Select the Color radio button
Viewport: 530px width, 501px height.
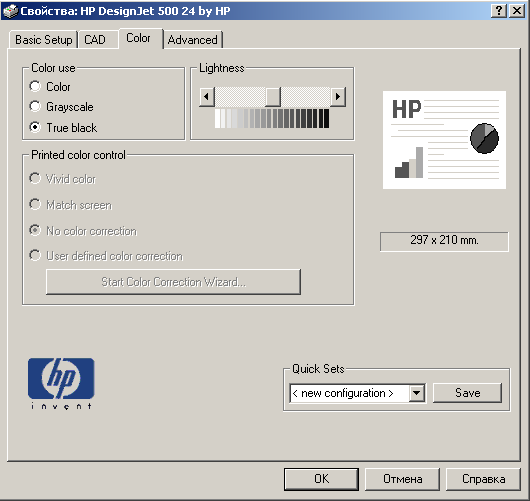[35, 87]
